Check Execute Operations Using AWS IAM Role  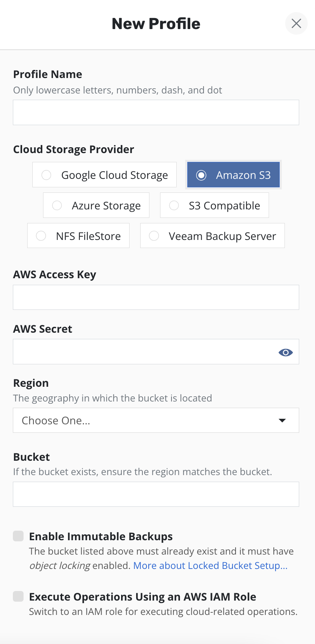pos(18,597)
